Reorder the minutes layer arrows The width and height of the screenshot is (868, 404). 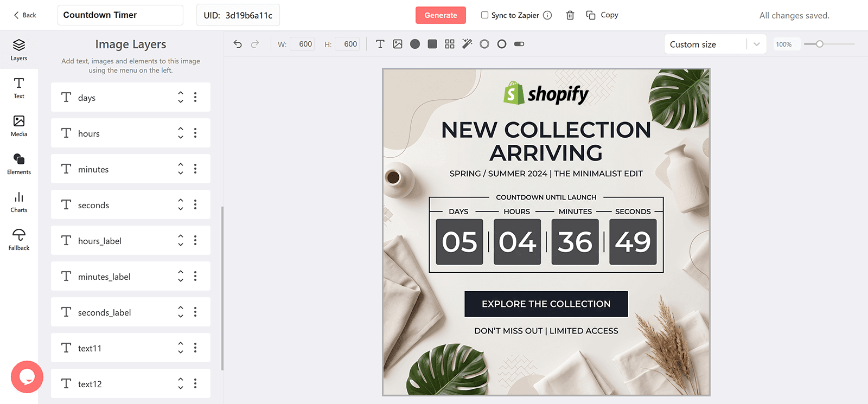(181, 169)
